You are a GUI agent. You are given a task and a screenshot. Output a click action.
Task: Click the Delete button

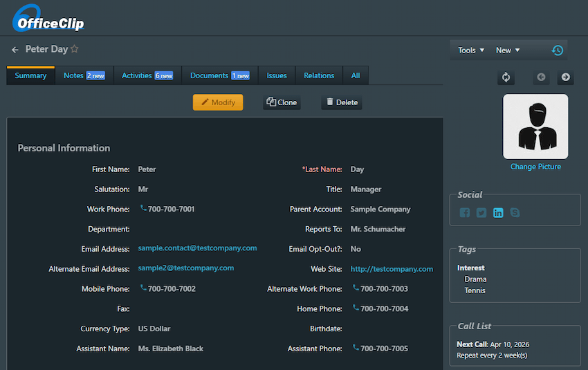point(342,102)
